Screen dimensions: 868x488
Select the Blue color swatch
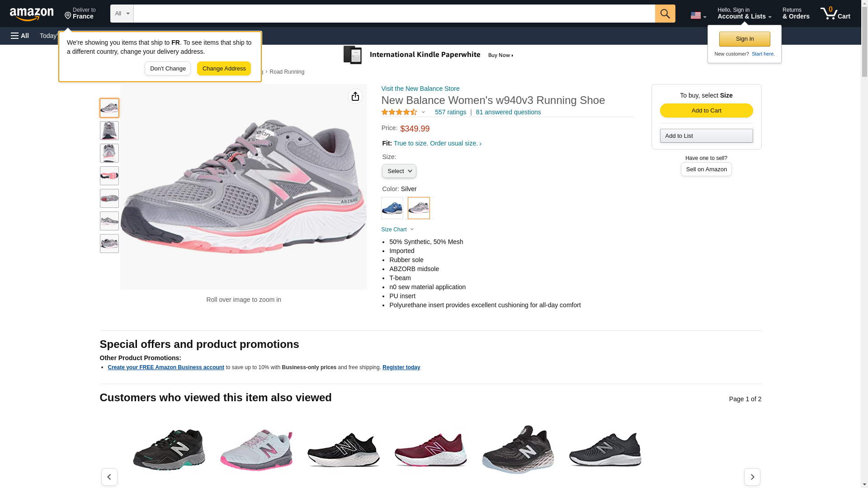click(x=392, y=208)
